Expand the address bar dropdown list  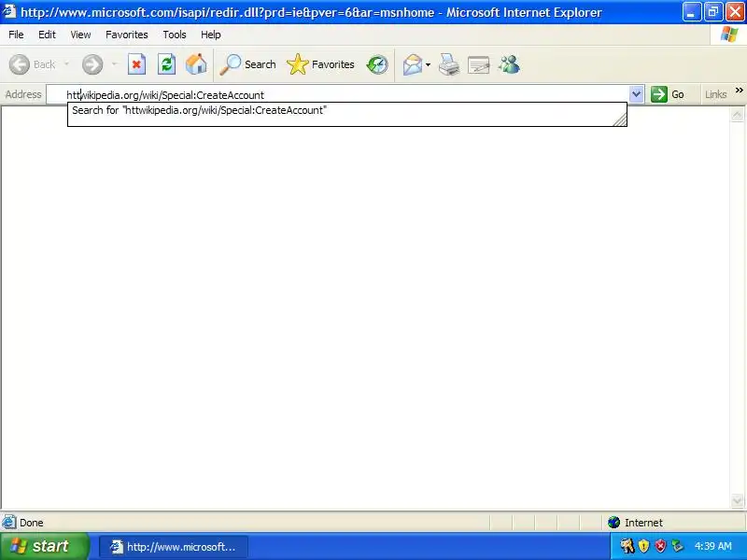click(636, 94)
